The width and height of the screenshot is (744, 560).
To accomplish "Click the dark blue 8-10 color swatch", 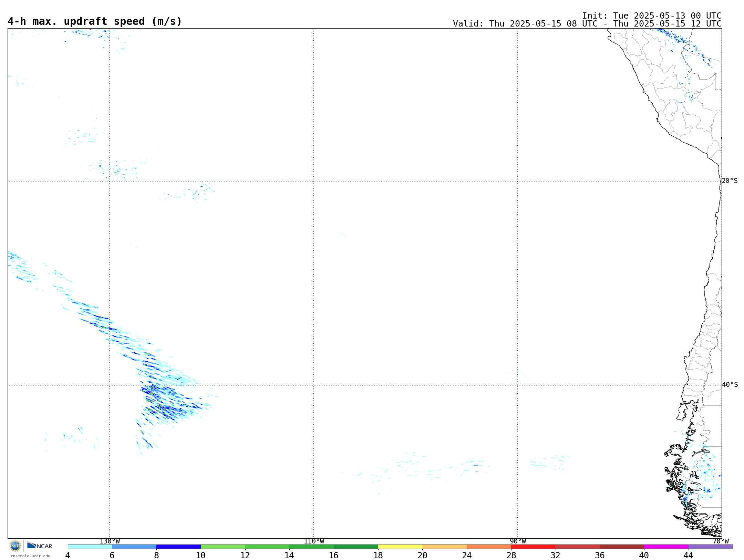I will point(178,547).
